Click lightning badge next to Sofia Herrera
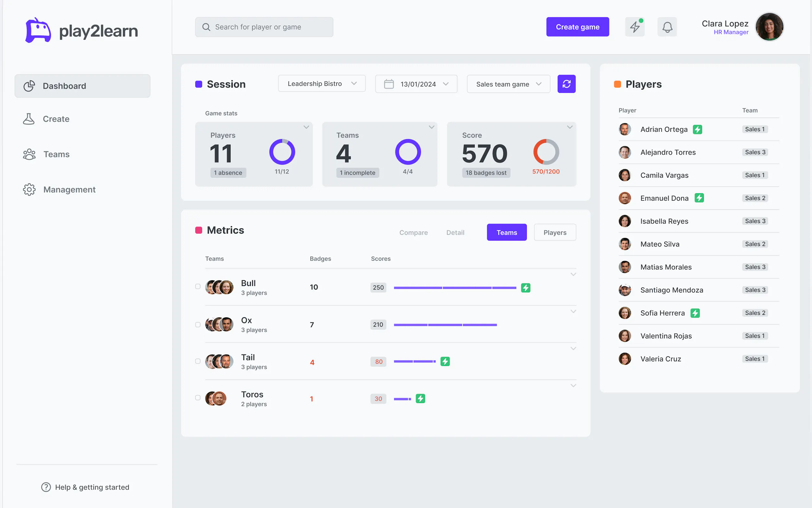 coord(695,313)
